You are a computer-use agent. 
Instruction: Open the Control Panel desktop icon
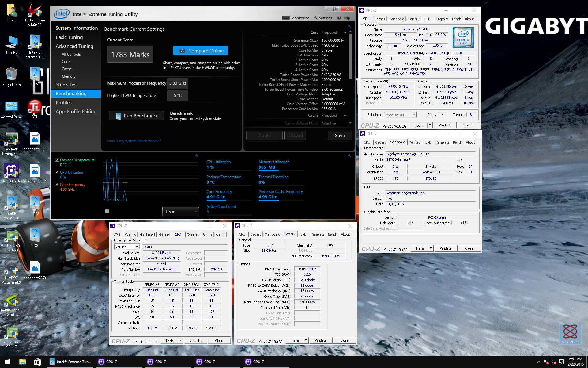point(12,109)
